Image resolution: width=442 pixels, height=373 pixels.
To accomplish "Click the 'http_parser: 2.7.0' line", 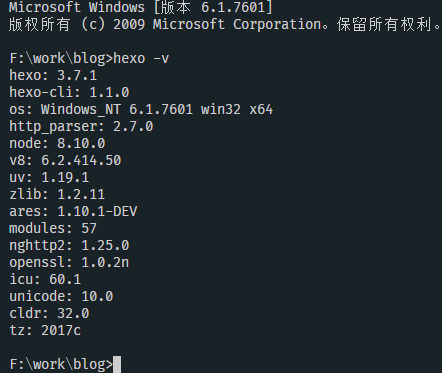I will pyautogui.click(x=81, y=127).
